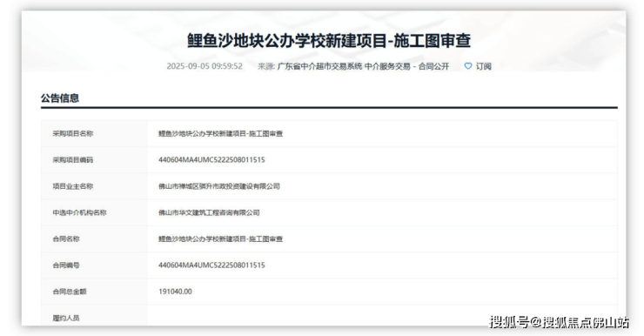Image resolution: width=644 pixels, height=336 pixels.
Task: Click the 履约人员 label cell
Action: coord(94,315)
